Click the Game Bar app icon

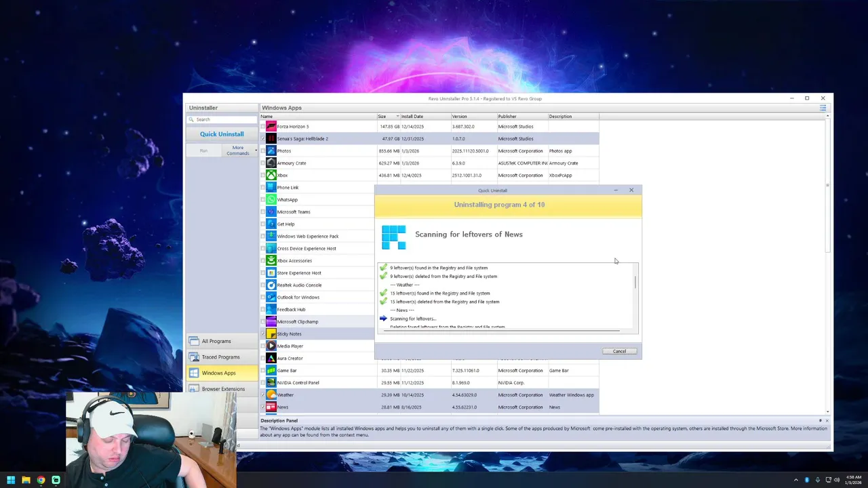pyautogui.click(x=271, y=371)
